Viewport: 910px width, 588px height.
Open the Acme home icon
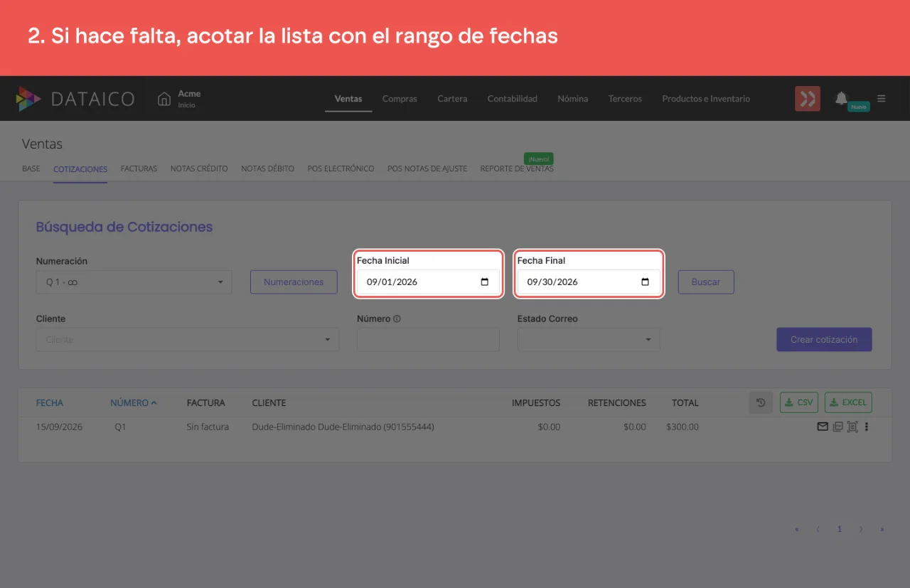[x=164, y=99]
